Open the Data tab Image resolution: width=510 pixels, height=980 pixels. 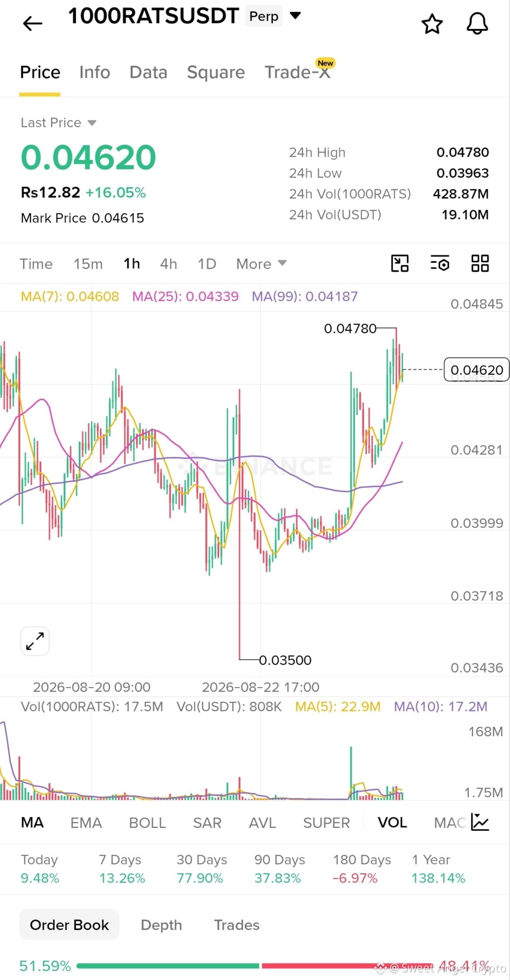148,72
